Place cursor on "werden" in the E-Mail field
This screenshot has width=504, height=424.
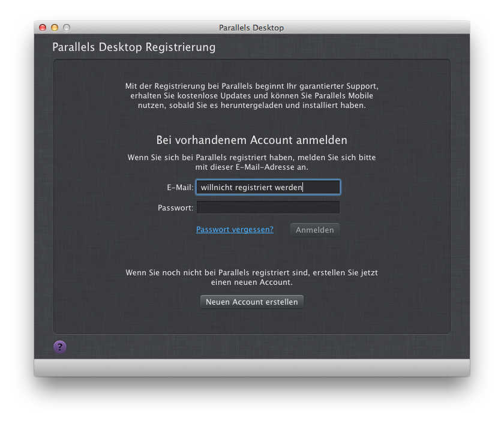[290, 188]
